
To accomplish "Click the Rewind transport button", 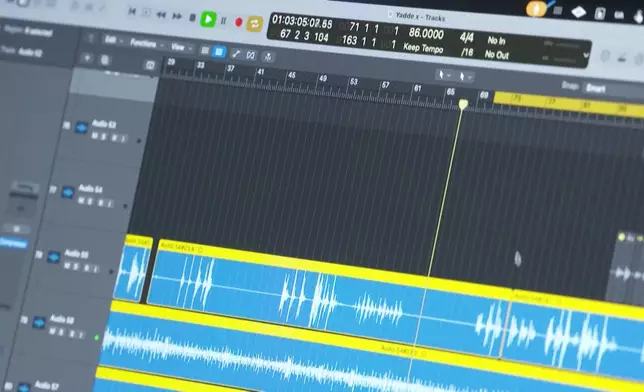I will (x=161, y=15).
